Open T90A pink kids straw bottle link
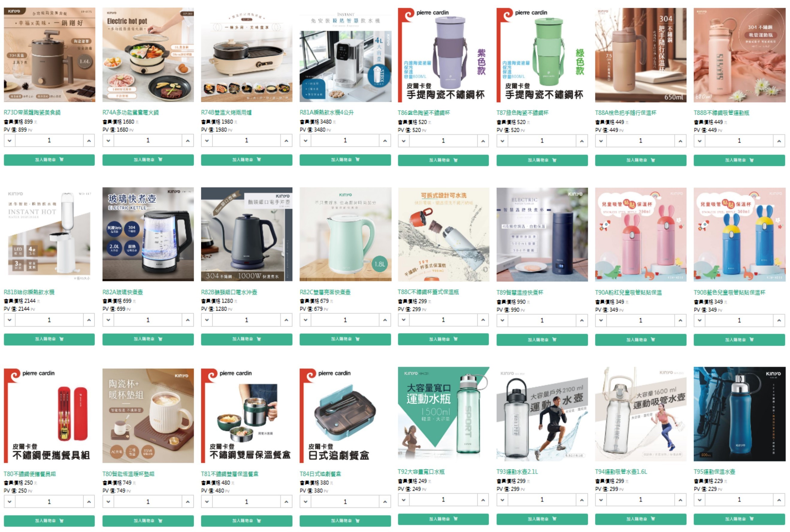Screen dimensions: 790x532 point(628,292)
